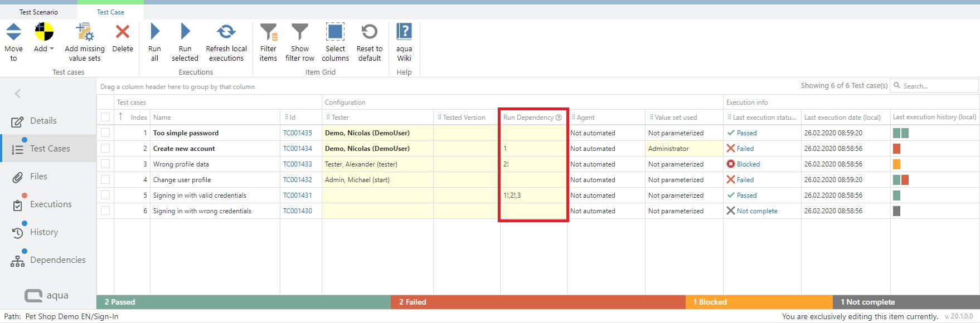Screen dimensions: 980x323
Task: Sort by the Index column header
Action: click(x=138, y=118)
